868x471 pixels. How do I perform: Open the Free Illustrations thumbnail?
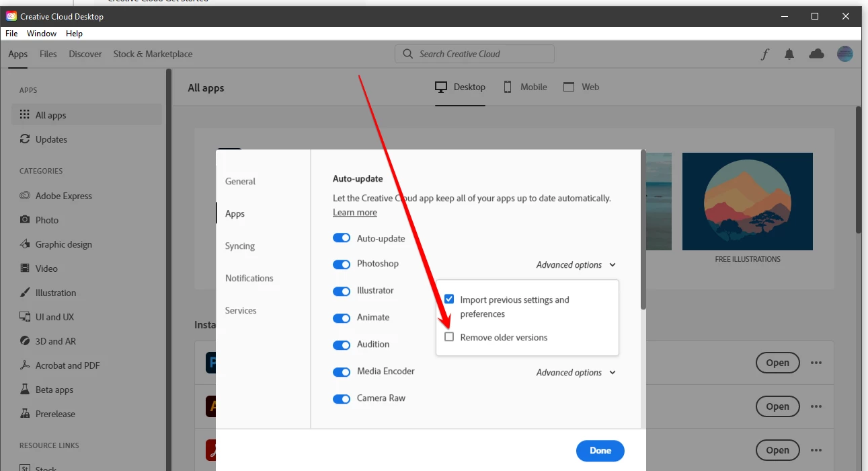click(748, 202)
